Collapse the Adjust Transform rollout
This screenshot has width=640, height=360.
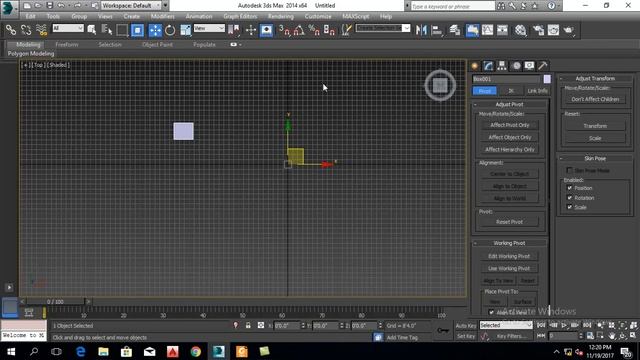click(595, 78)
